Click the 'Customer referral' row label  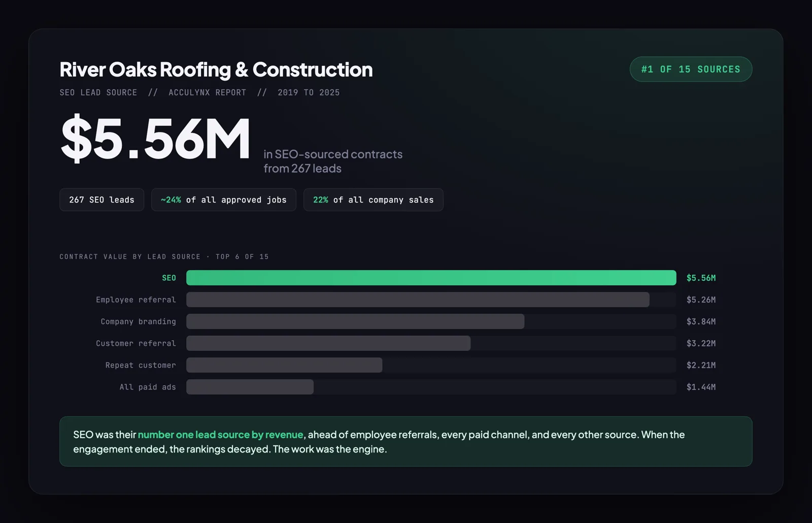(136, 344)
